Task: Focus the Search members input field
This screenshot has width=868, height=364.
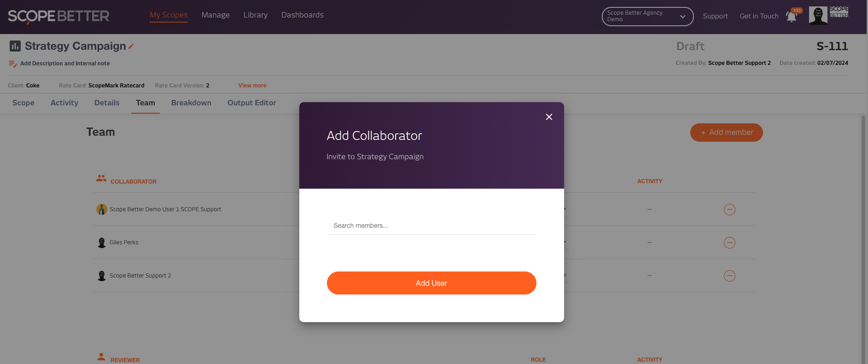Action: (x=431, y=225)
